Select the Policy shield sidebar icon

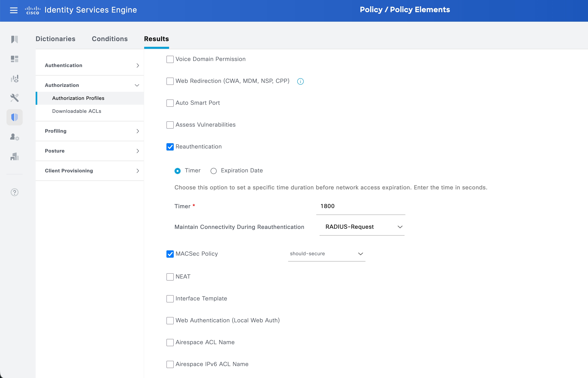click(14, 117)
